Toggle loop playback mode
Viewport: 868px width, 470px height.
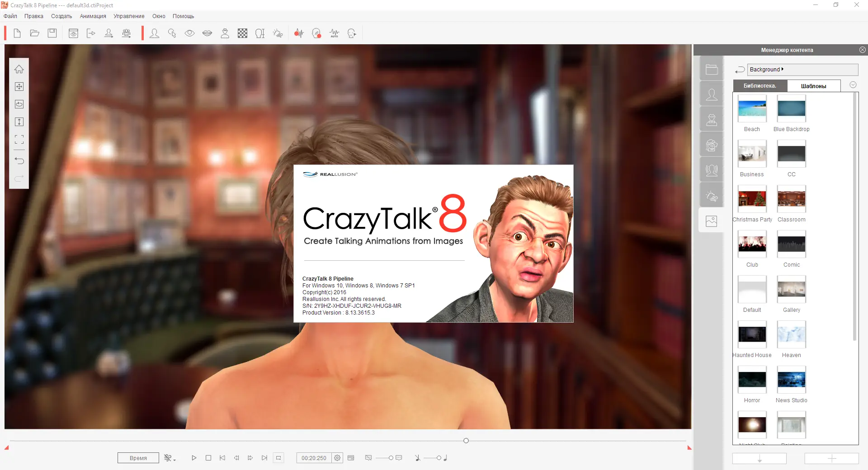[x=279, y=458]
